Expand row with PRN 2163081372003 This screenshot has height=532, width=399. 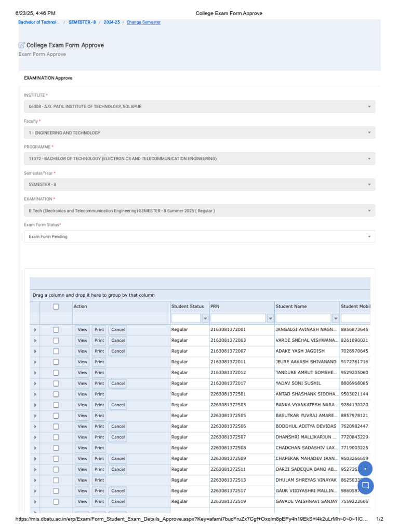pyautogui.click(x=35, y=341)
